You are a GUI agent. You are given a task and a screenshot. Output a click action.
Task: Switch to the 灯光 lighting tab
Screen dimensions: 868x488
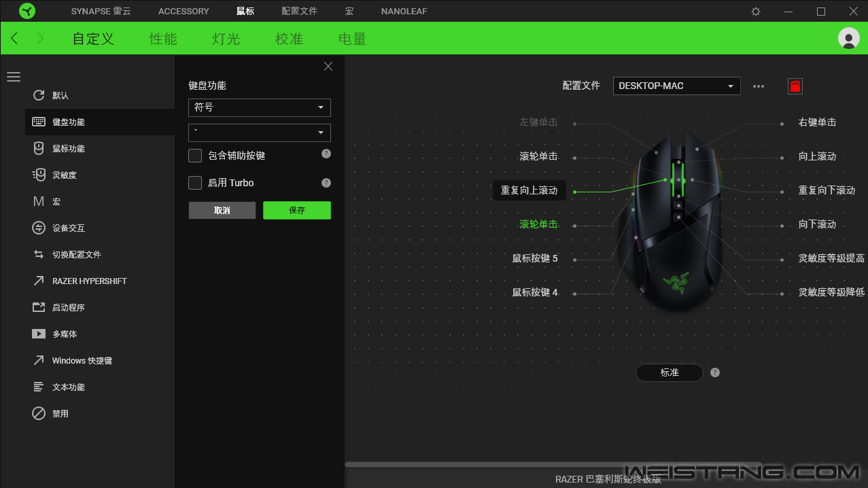pyautogui.click(x=226, y=39)
